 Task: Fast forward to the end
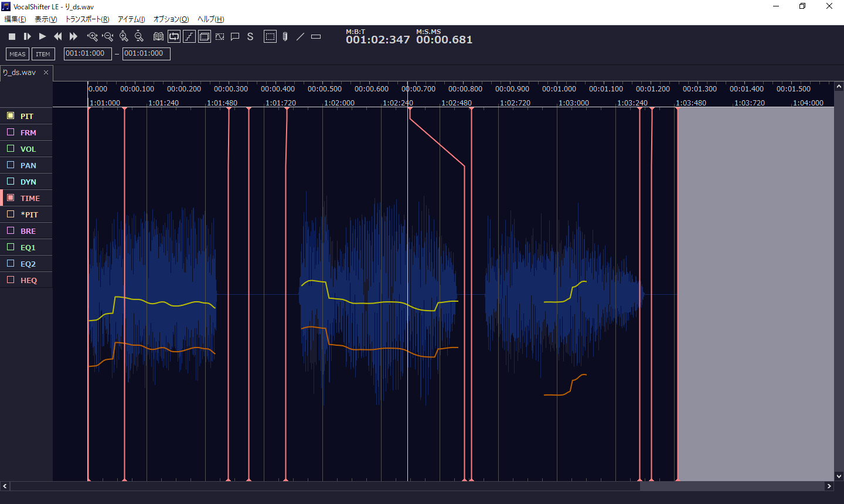coord(73,36)
